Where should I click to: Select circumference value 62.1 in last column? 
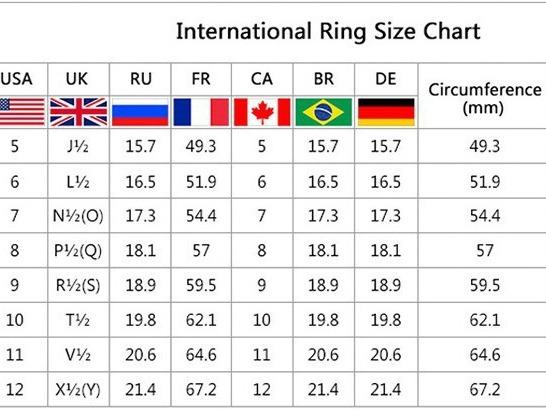coord(484,320)
